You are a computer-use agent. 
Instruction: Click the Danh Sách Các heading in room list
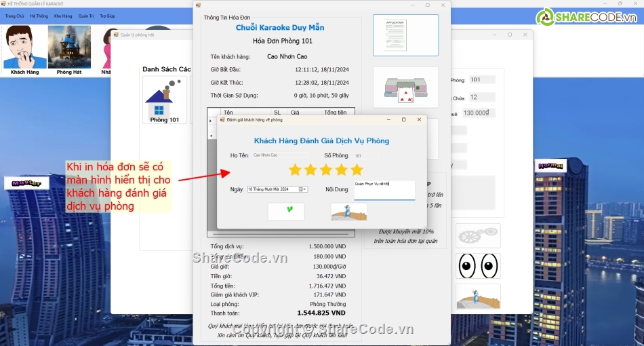coord(167,69)
